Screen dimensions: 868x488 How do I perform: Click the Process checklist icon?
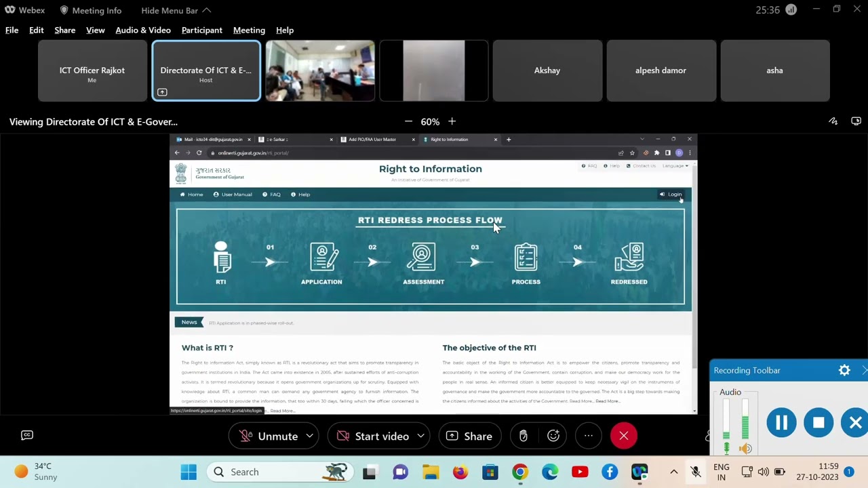pyautogui.click(x=526, y=257)
